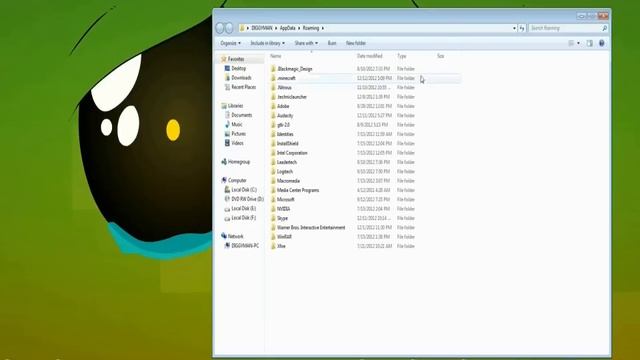Open the view options dropdown arrow
The image size is (640, 360).
(x=578, y=43)
